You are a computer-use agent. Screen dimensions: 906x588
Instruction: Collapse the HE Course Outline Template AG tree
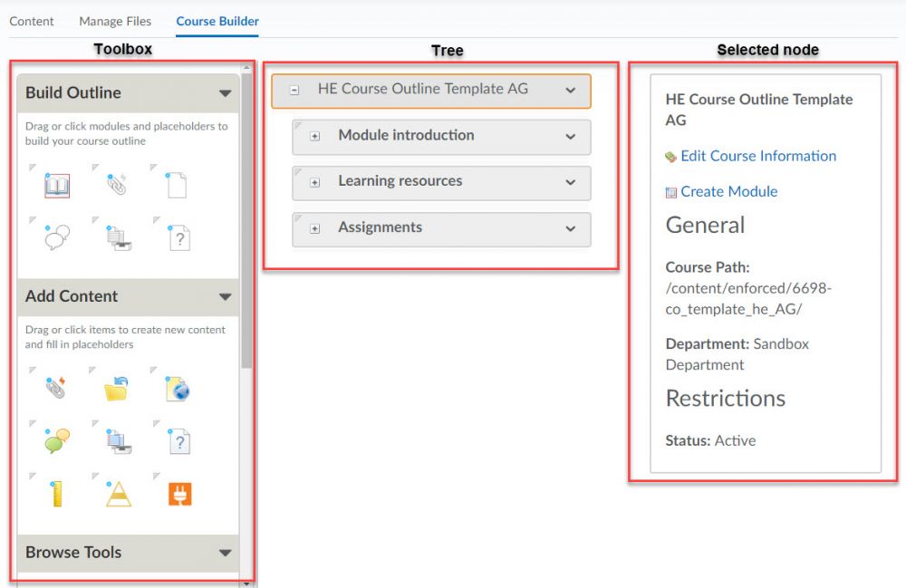[x=294, y=90]
